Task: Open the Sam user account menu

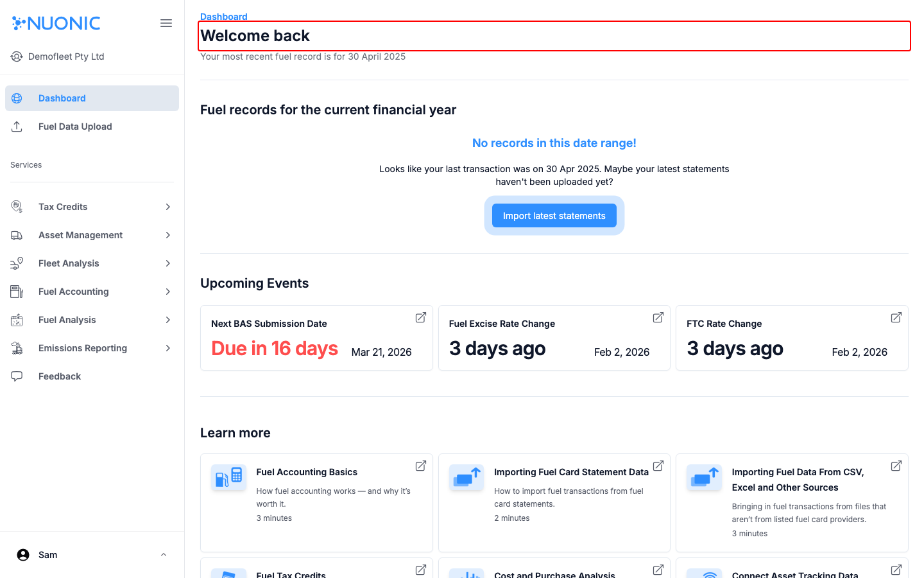Action: pos(164,555)
